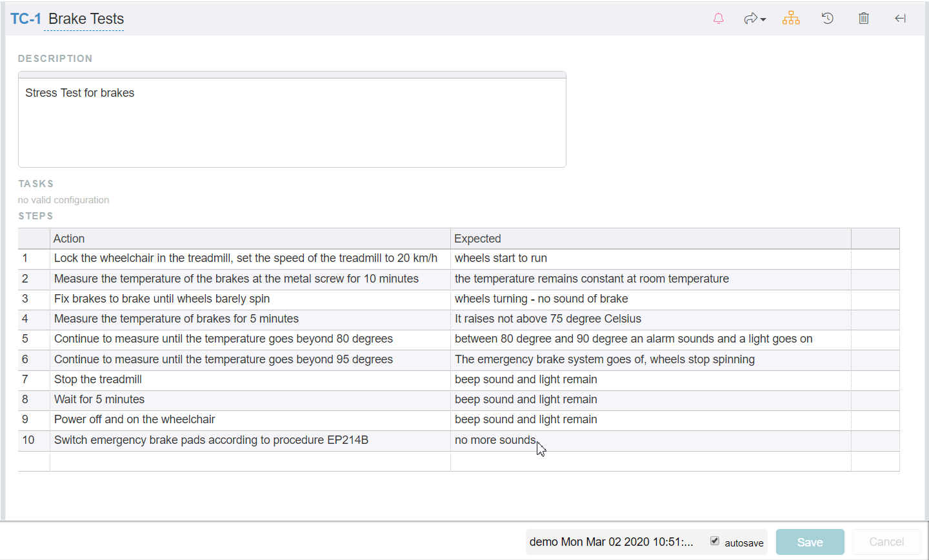Click the row number 5 cell
Screen dimensions: 929x560
pyautogui.click(x=34, y=339)
